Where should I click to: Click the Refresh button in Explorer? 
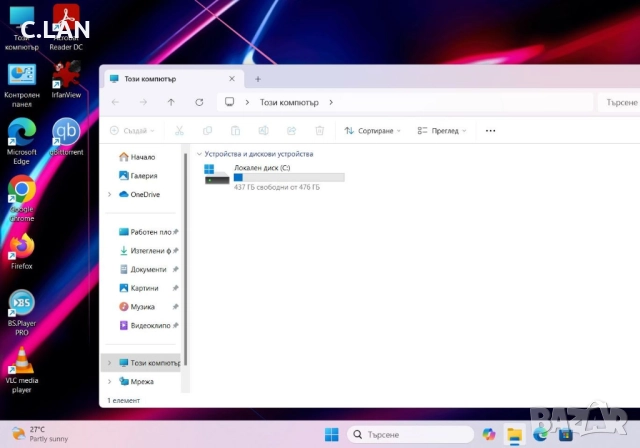point(199,102)
